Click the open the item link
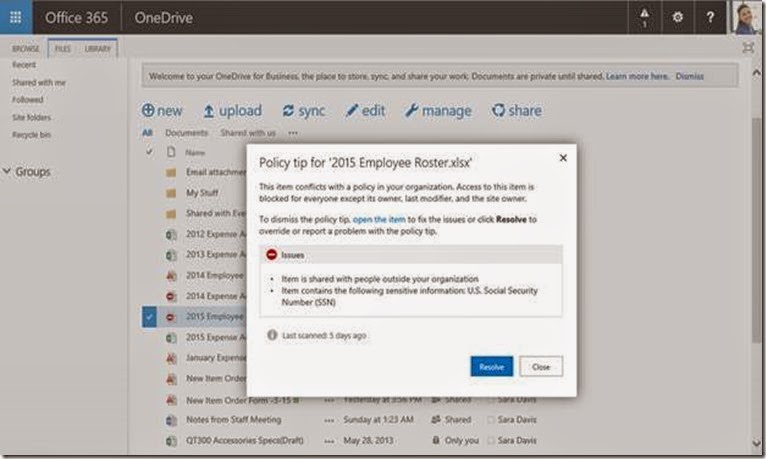The width and height of the screenshot is (766, 459). (x=379, y=219)
